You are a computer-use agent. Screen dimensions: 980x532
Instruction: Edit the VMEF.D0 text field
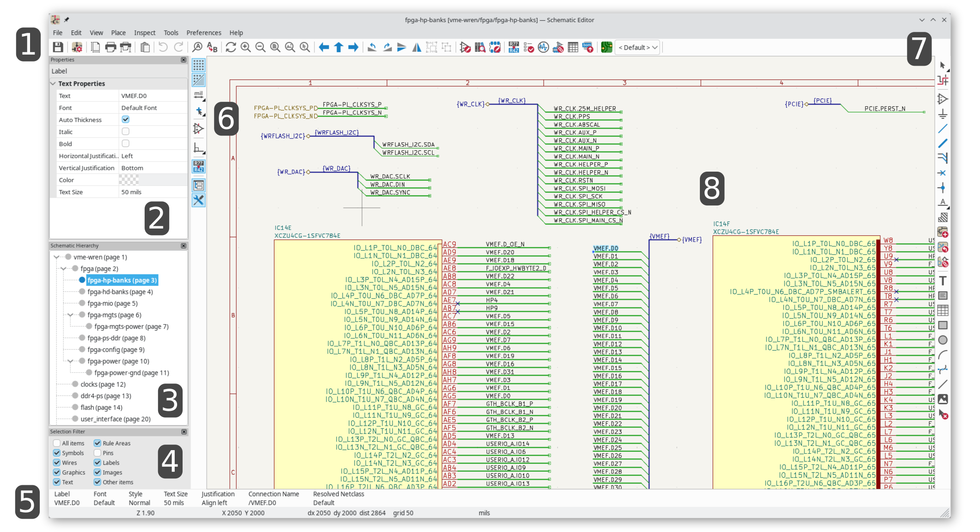[x=153, y=95]
